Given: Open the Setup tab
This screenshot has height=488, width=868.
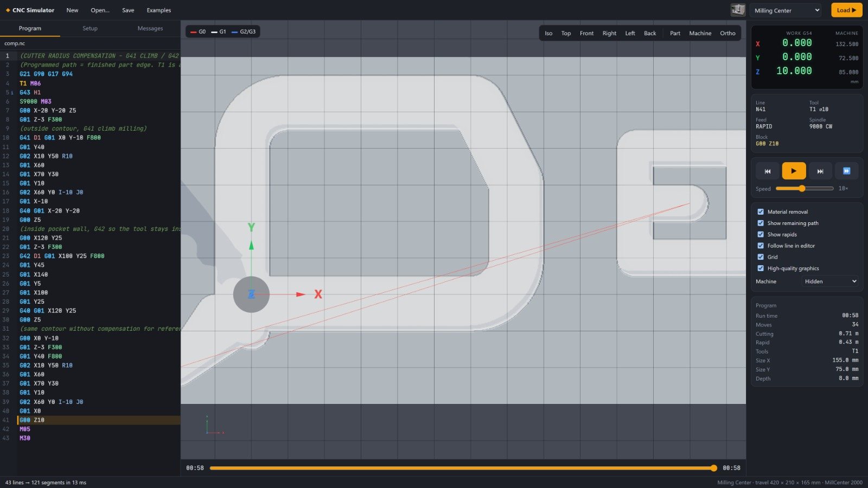Looking at the screenshot, I should point(90,29).
